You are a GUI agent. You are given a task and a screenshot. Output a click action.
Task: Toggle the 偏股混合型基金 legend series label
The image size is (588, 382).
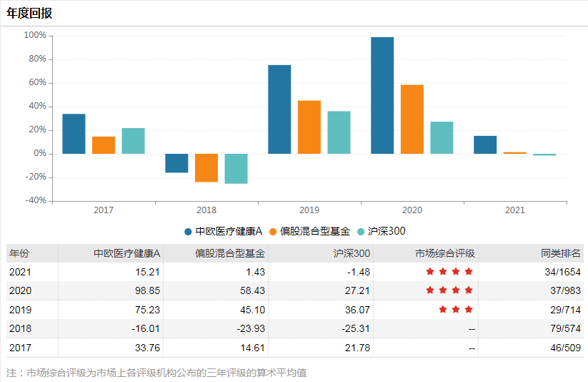tap(315, 231)
